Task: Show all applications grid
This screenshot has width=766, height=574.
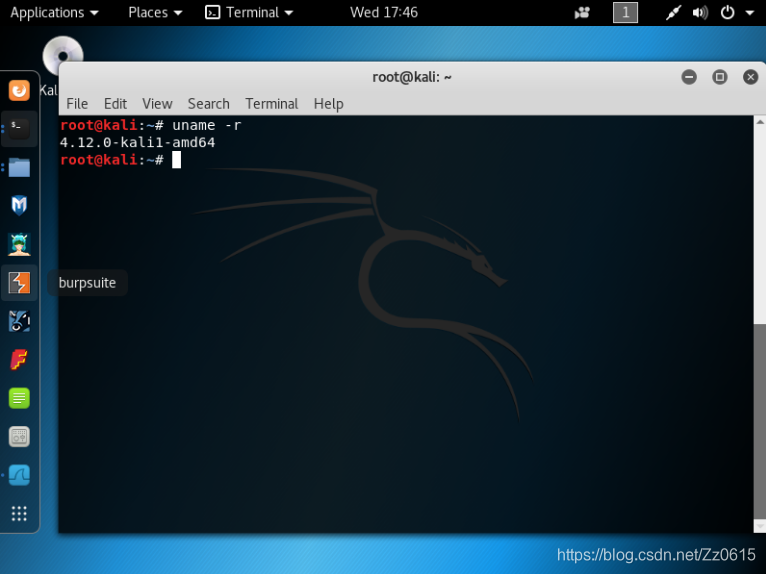Action: [19, 513]
